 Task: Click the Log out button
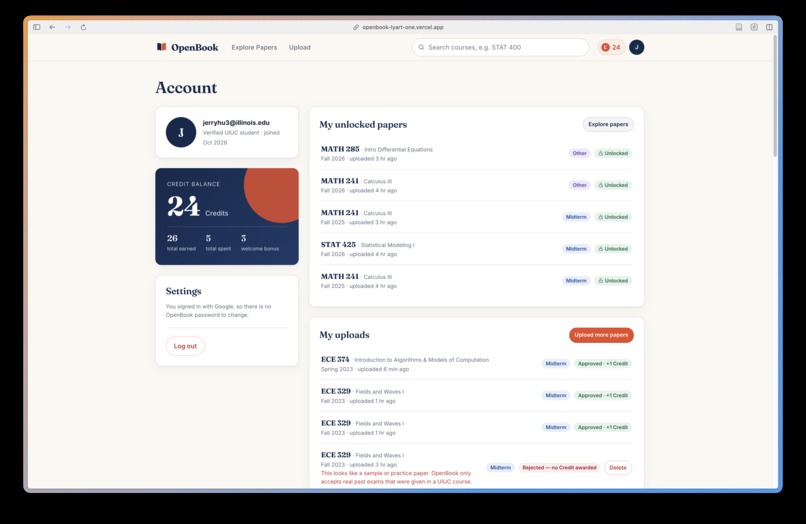(185, 346)
